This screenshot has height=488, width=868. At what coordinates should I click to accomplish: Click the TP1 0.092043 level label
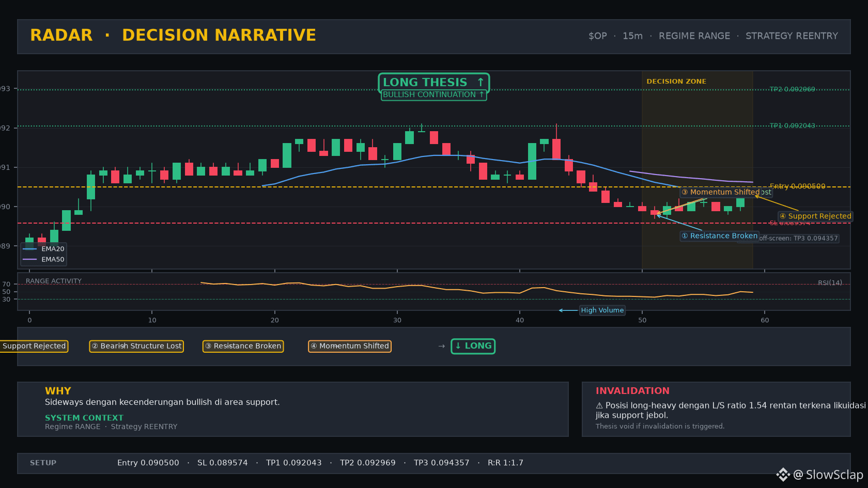792,126
